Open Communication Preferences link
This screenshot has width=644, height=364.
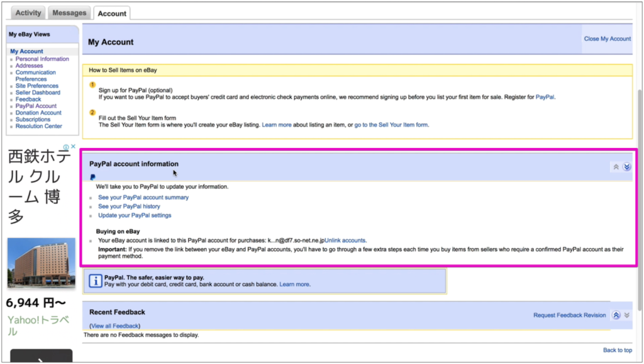35,76
